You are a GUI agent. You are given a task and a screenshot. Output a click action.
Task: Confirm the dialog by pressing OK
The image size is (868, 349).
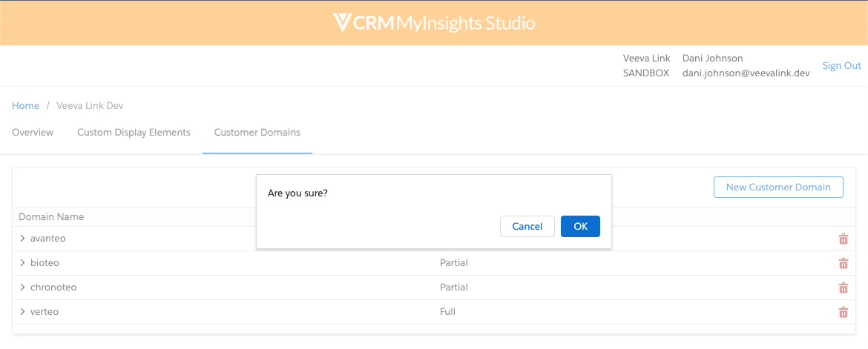[x=580, y=227]
